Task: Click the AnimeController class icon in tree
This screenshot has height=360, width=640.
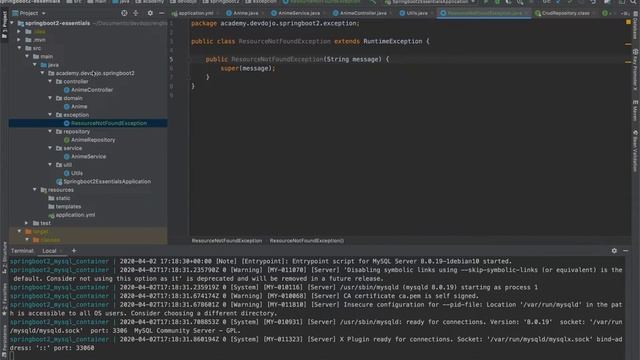Action: [67, 90]
